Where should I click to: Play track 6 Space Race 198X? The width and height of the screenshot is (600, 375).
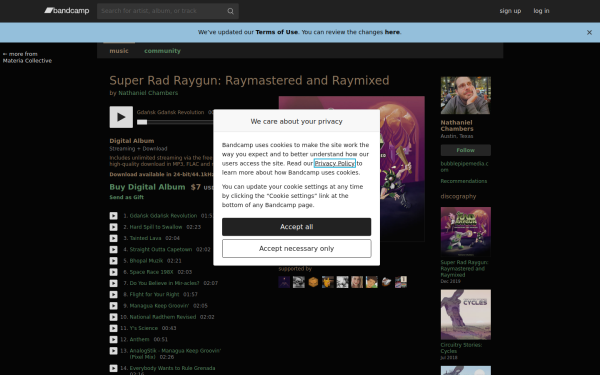point(114,272)
